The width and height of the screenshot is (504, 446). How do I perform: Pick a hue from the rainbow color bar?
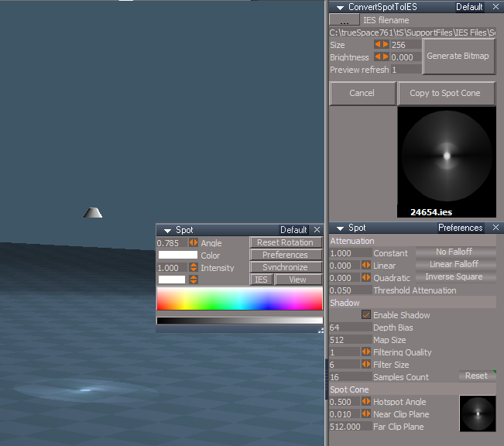pos(239,299)
